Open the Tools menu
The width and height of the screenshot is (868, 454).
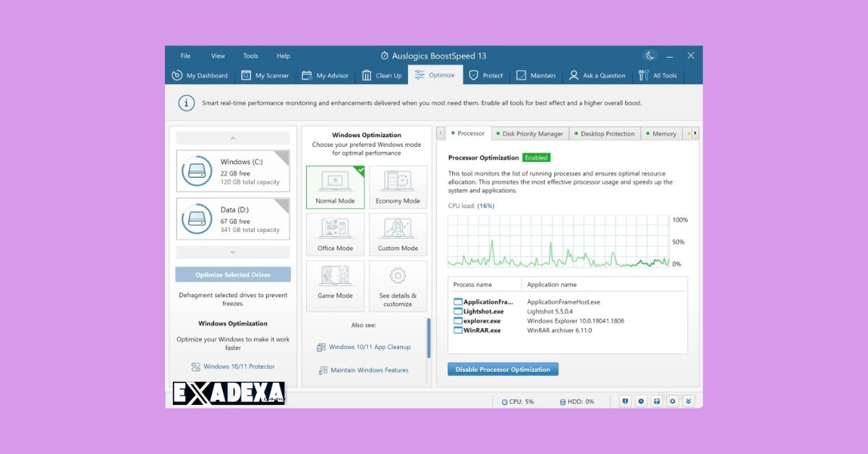click(250, 56)
